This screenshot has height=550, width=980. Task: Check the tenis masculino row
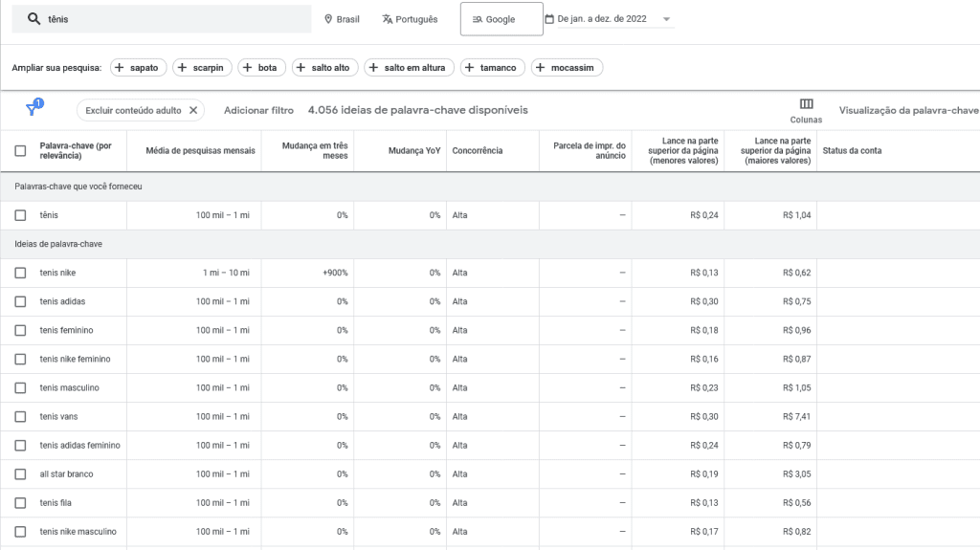click(x=21, y=387)
